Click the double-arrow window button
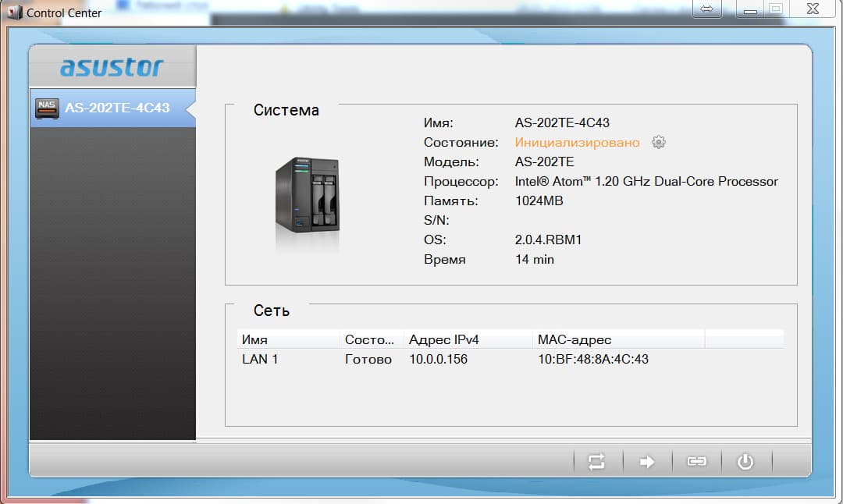 tap(706, 9)
